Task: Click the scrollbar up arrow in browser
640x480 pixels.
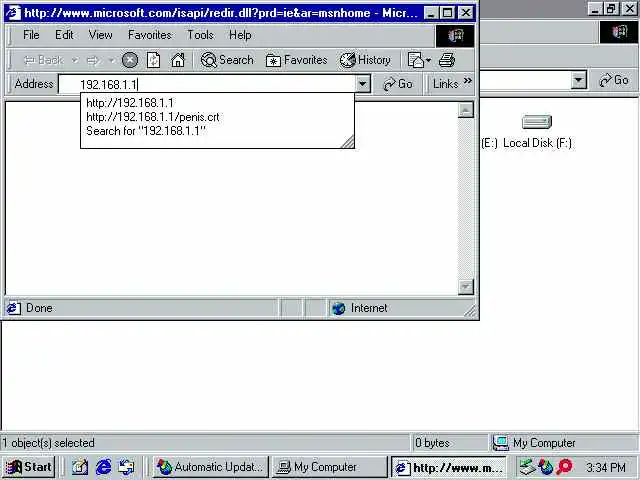Action: pos(466,110)
